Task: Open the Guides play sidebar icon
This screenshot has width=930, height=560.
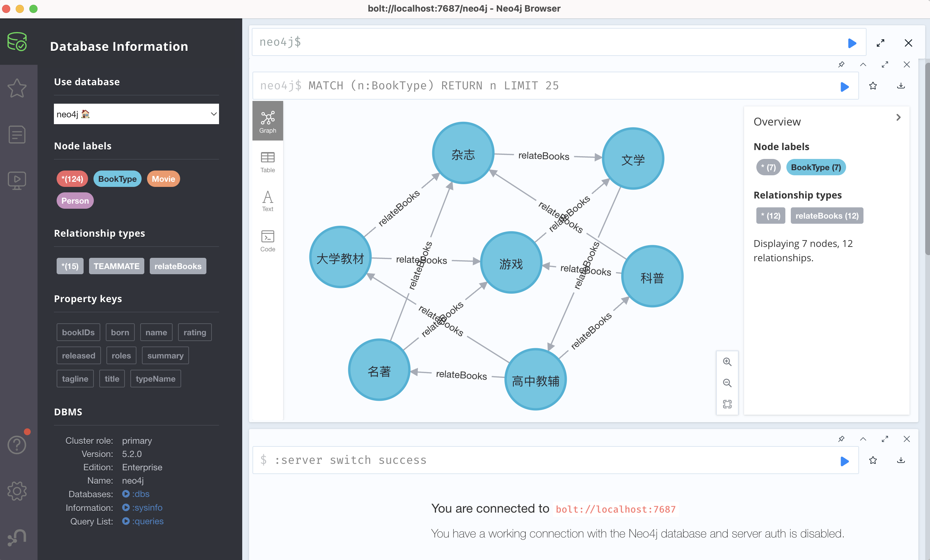Action: tap(17, 181)
